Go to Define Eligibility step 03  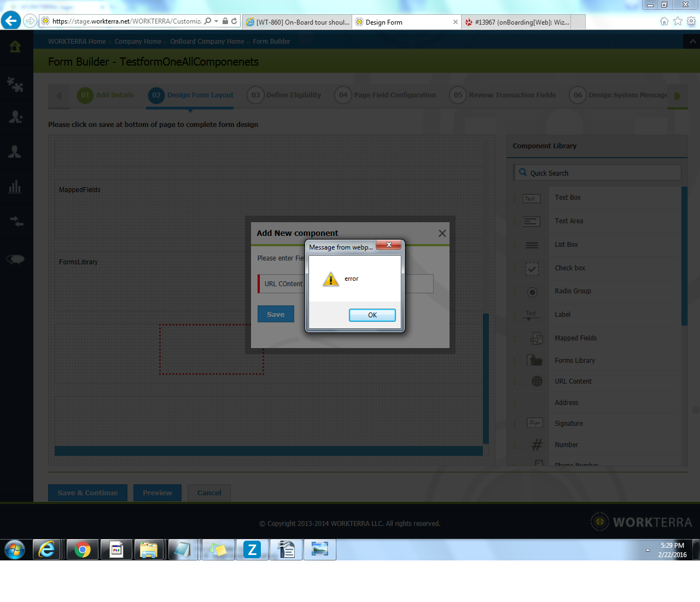click(x=284, y=95)
